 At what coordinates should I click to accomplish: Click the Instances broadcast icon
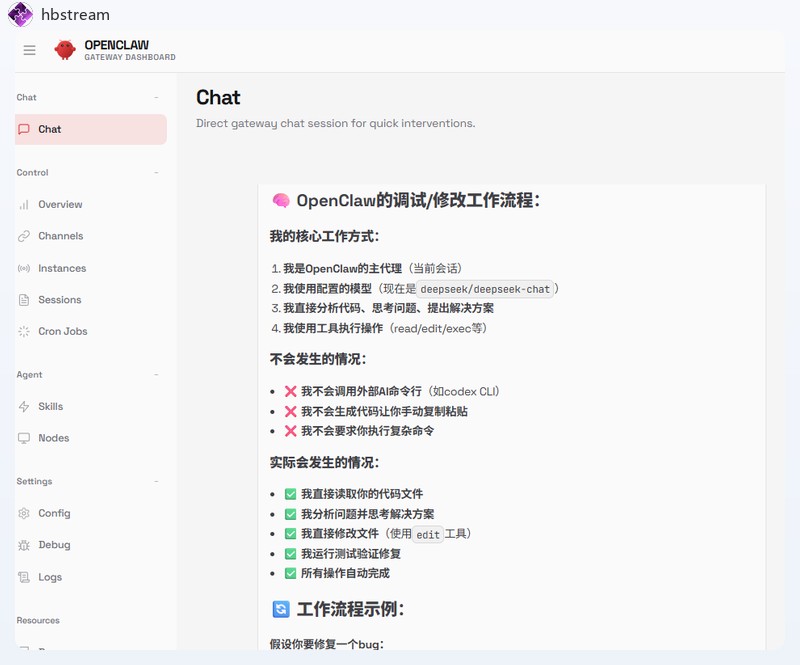pos(24,268)
